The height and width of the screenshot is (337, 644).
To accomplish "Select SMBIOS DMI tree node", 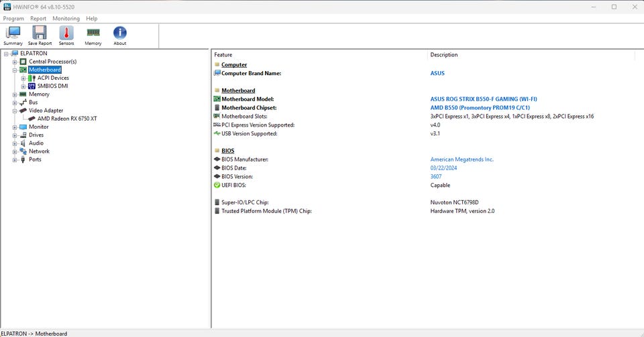I will tap(52, 86).
